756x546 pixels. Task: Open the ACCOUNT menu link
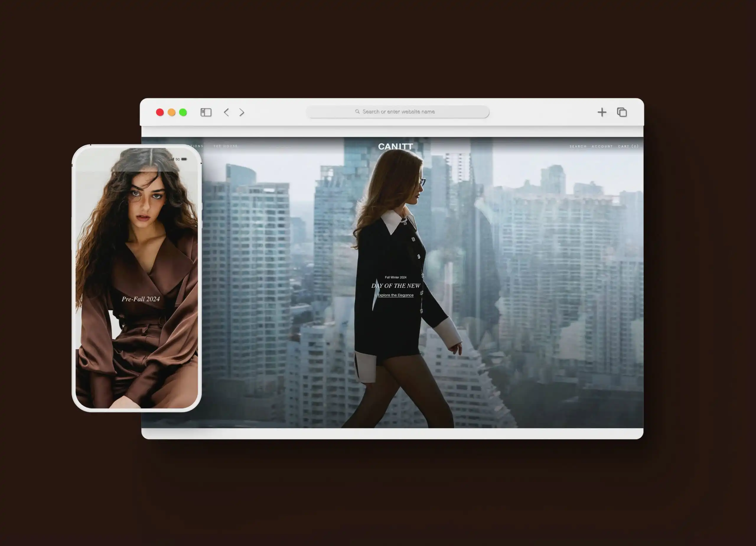point(602,146)
